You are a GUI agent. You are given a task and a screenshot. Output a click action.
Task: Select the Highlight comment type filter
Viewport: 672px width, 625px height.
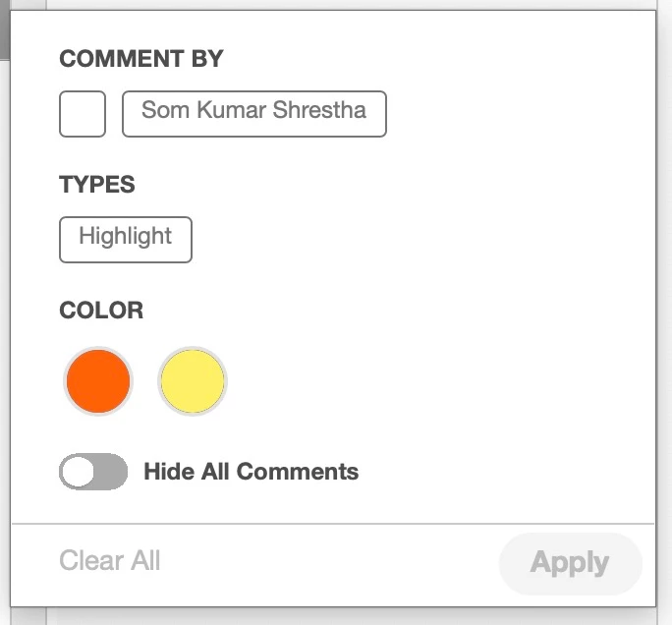pyautogui.click(x=126, y=240)
